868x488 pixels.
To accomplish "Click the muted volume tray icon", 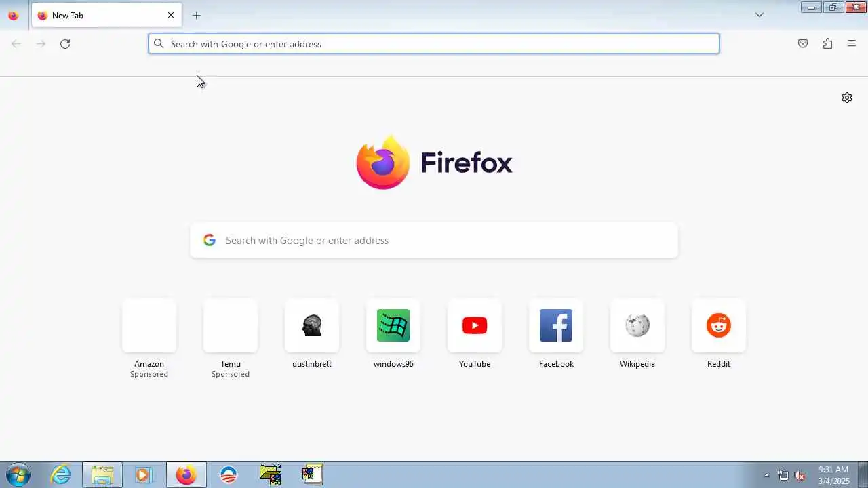I will tap(800, 476).
